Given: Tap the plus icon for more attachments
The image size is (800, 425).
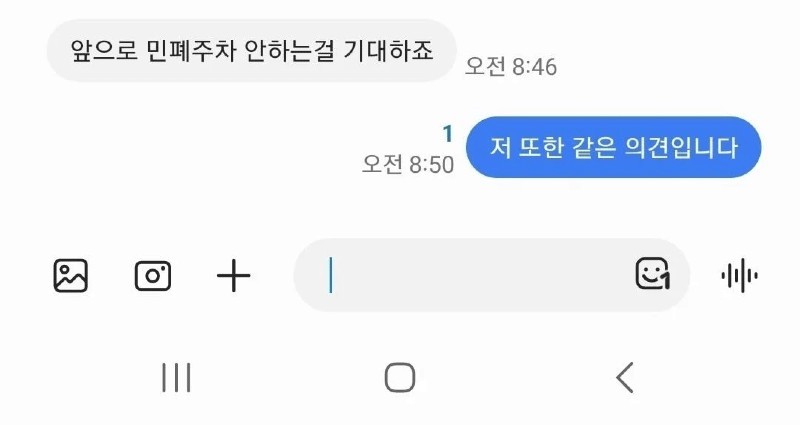Looking at the screenshot, I should [x=234, y=275].
